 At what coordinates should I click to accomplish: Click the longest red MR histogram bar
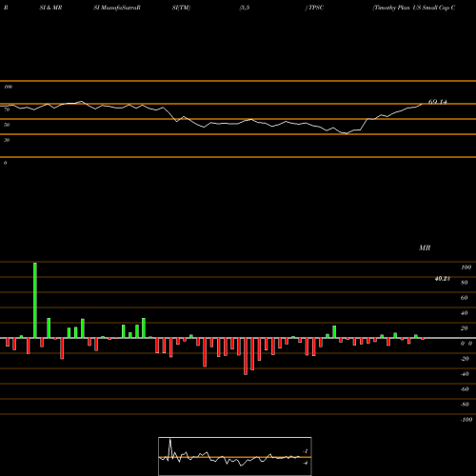[246, 356]
